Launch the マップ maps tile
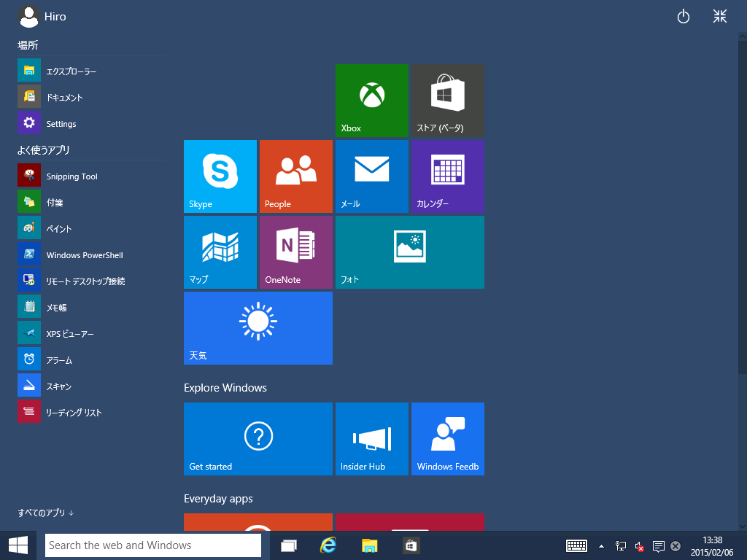Screen dimensions: 747x560 point(220,252)
